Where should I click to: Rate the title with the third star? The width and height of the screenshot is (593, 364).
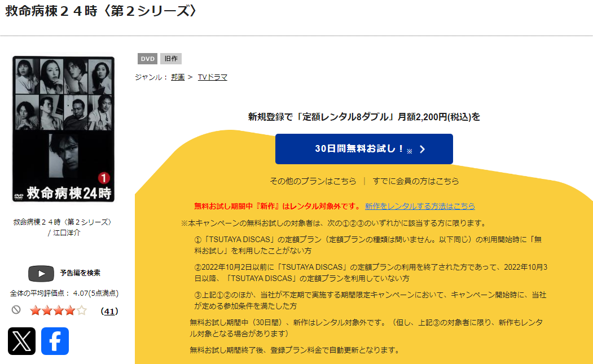point(59,310)
